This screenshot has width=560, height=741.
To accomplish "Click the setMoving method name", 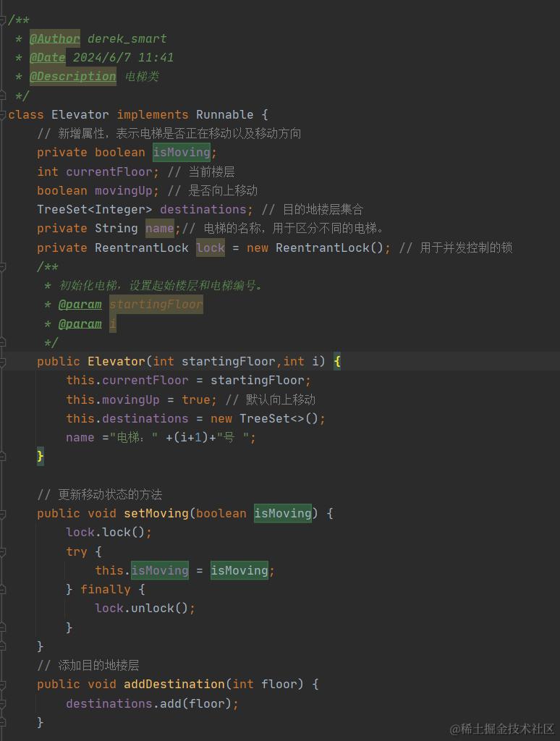I will [156, 514].
